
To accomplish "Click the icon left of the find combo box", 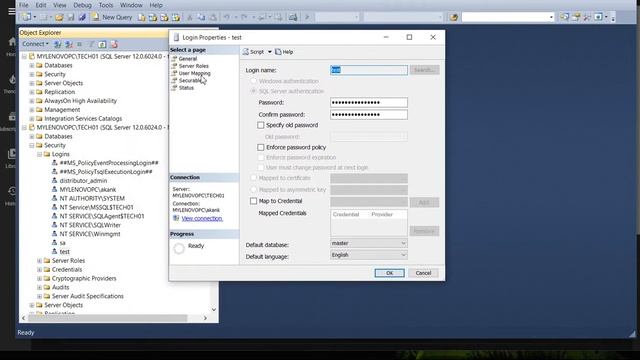I will (453, 17).
